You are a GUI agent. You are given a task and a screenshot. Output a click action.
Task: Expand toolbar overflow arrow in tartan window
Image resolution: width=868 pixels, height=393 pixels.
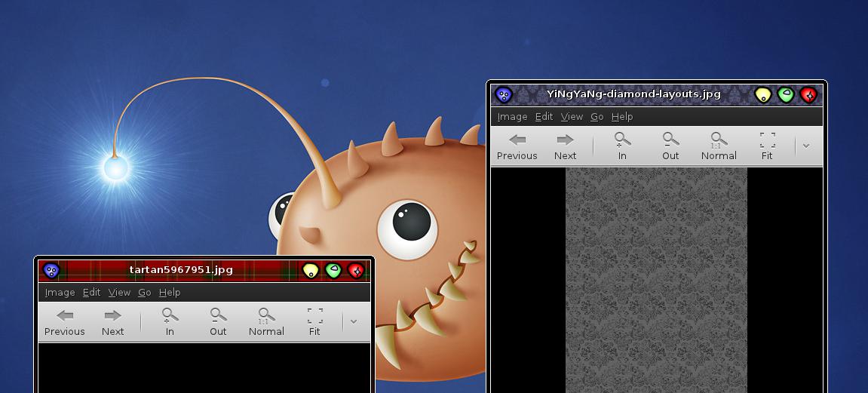354,321
